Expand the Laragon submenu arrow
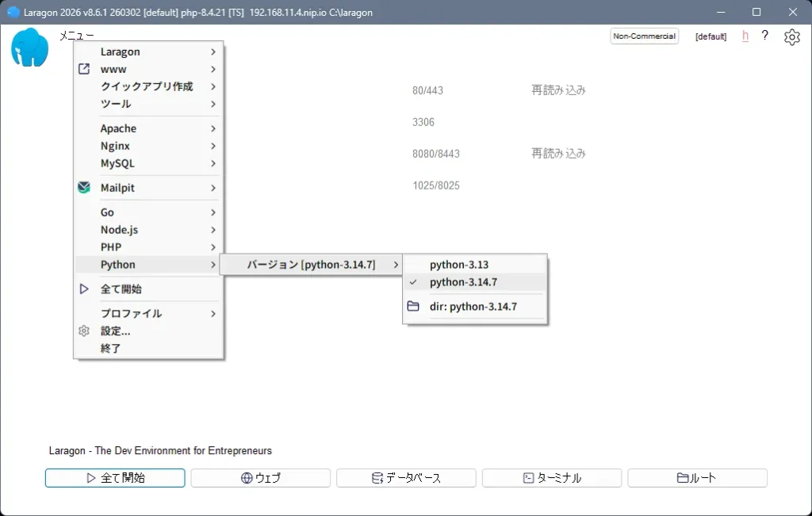The width and height of the screenshot is (812, 516). coord(213,52)
